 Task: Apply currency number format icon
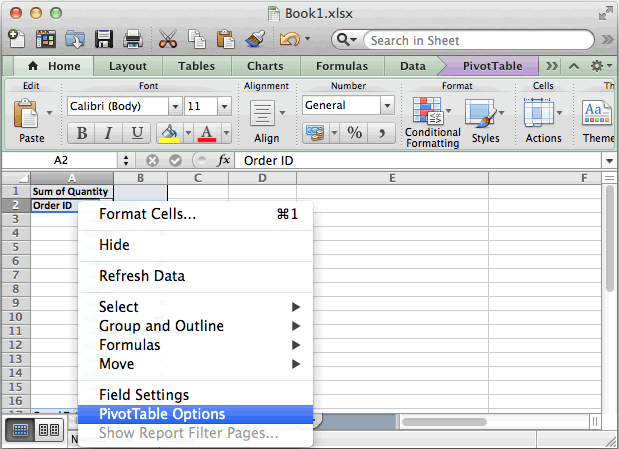click(x=315, y=133)
